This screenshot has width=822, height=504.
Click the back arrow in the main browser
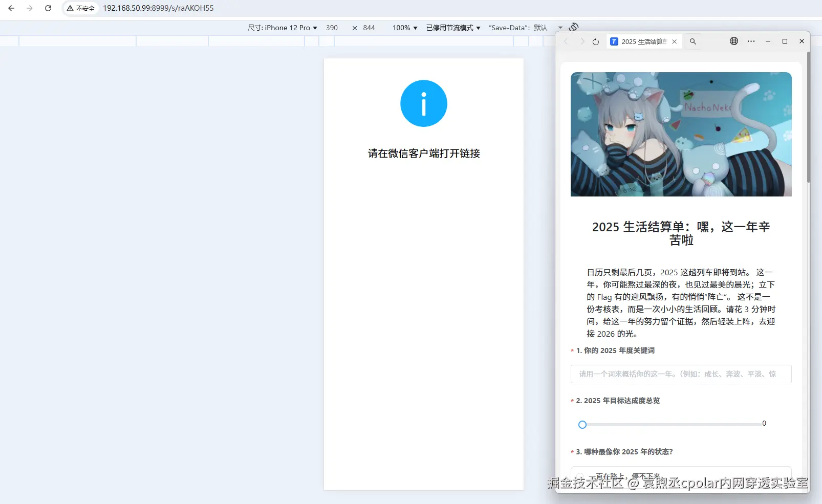pyautogui.click(x=11, y=8)
